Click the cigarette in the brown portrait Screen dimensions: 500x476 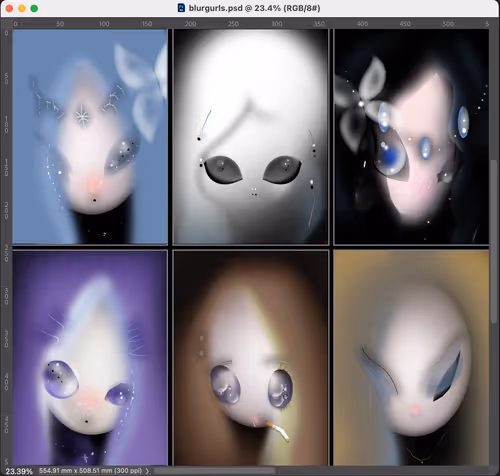pos(277,431)
